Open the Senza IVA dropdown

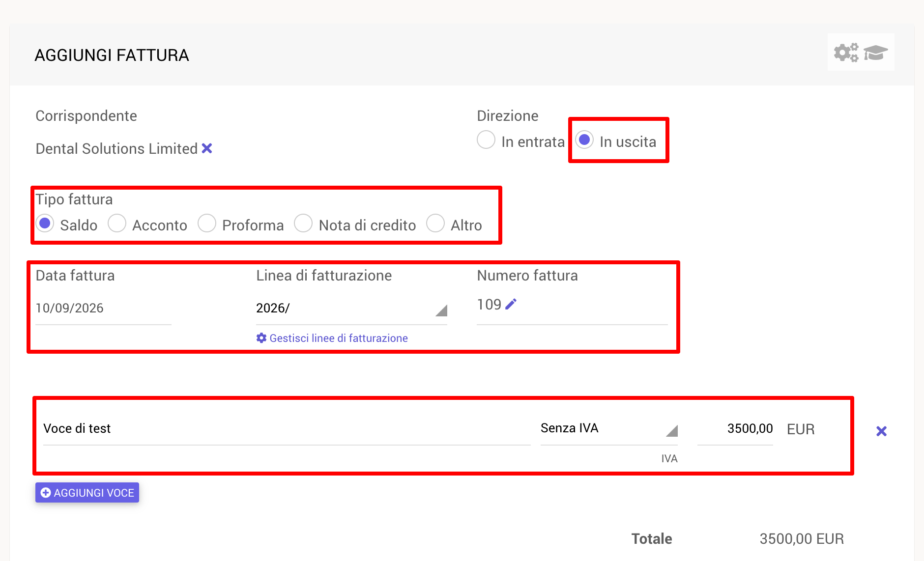pyautogui.click(x=609, y=428)
